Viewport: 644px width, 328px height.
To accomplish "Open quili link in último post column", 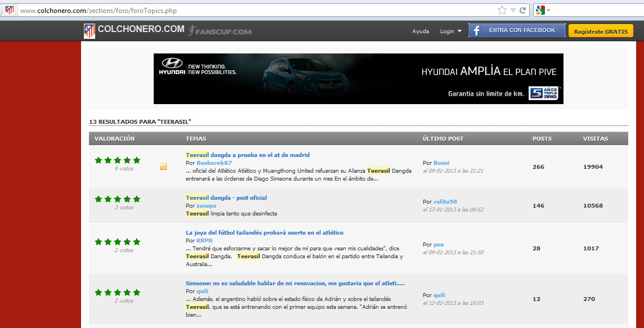I will [x=440, y=295].
